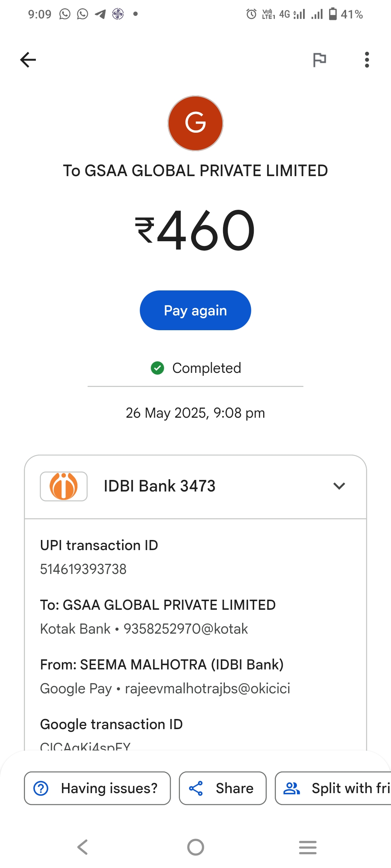Tap UPI transaction ID number 514619393738
Image resolution: width=391 pixels, height=868 pixels.
(83, 569)
